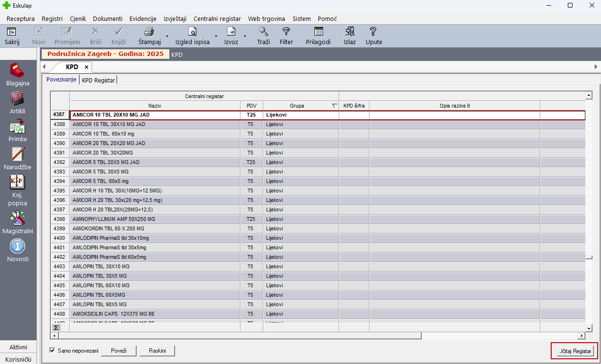Open the Blagajna cash register icon
Image resolution: width=601 pixels, height=364 pixels.
(x=18, y=72)
